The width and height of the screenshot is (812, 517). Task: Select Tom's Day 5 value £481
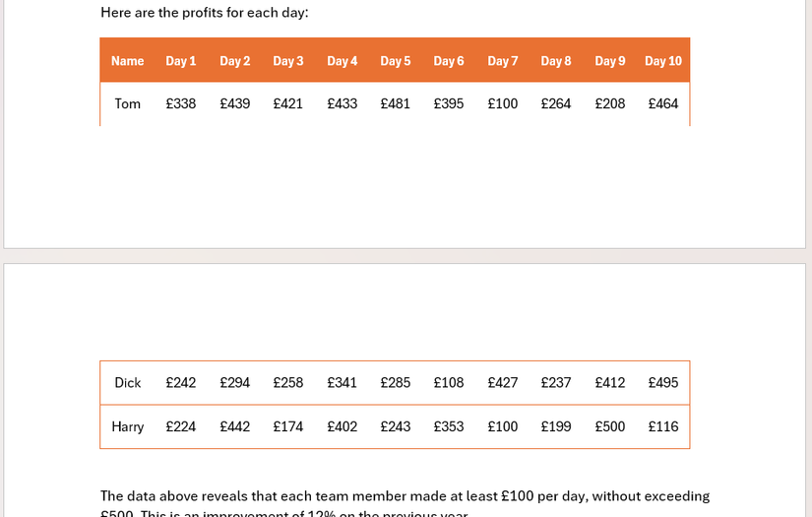pos(395,103)
